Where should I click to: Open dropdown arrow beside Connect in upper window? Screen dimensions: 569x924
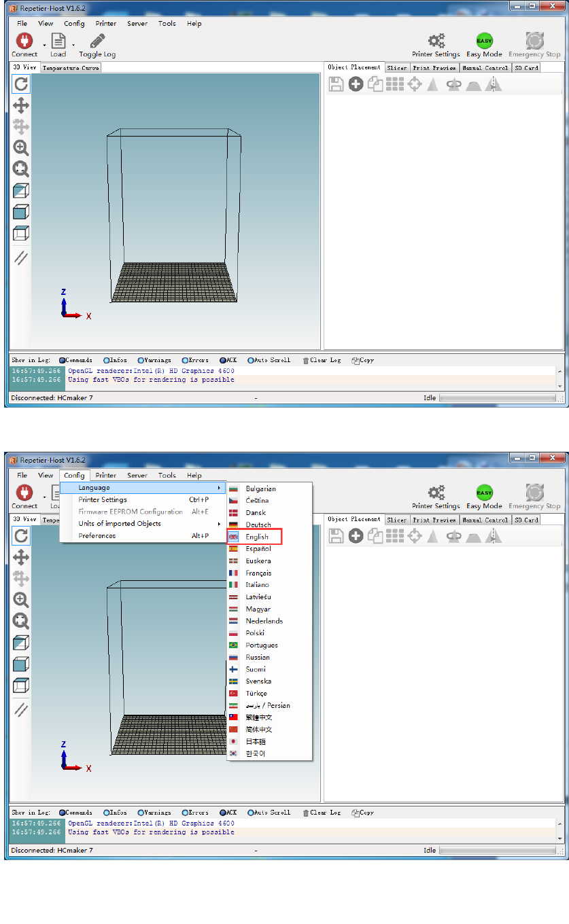44,45
